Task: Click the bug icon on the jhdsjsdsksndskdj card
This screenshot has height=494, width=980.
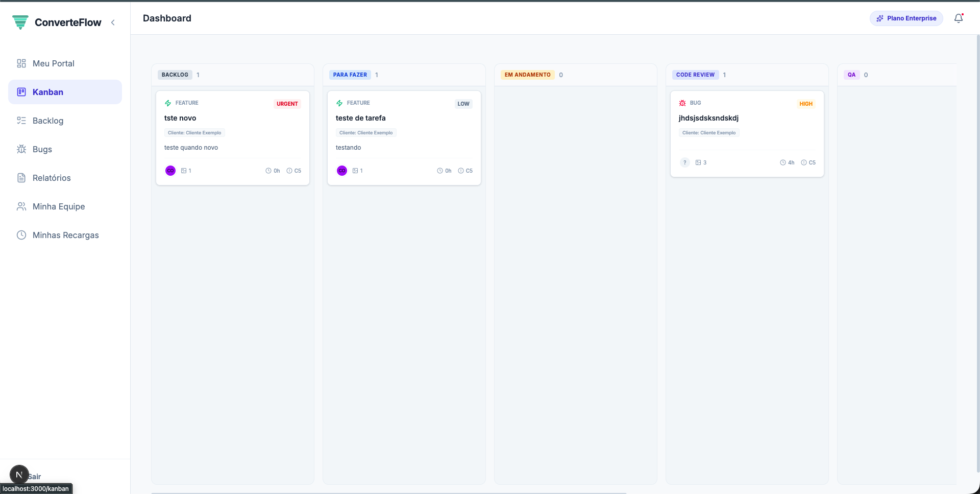Action: coord(683,103)
